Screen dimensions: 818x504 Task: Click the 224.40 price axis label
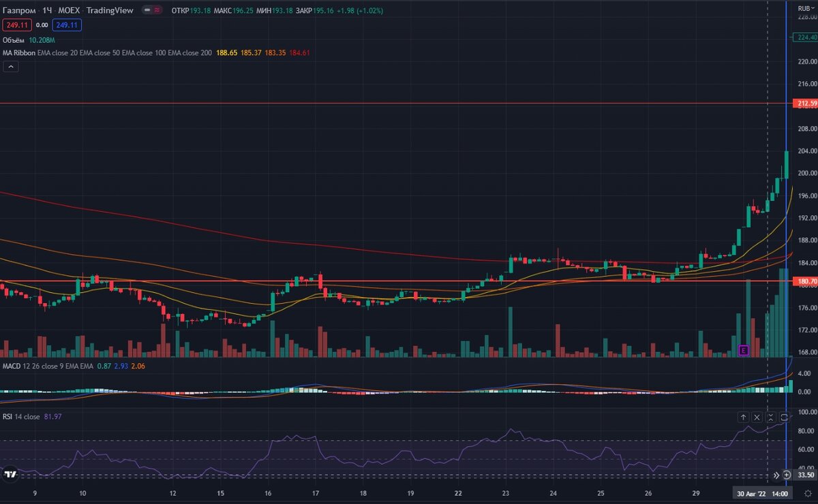tap(806, 38)
